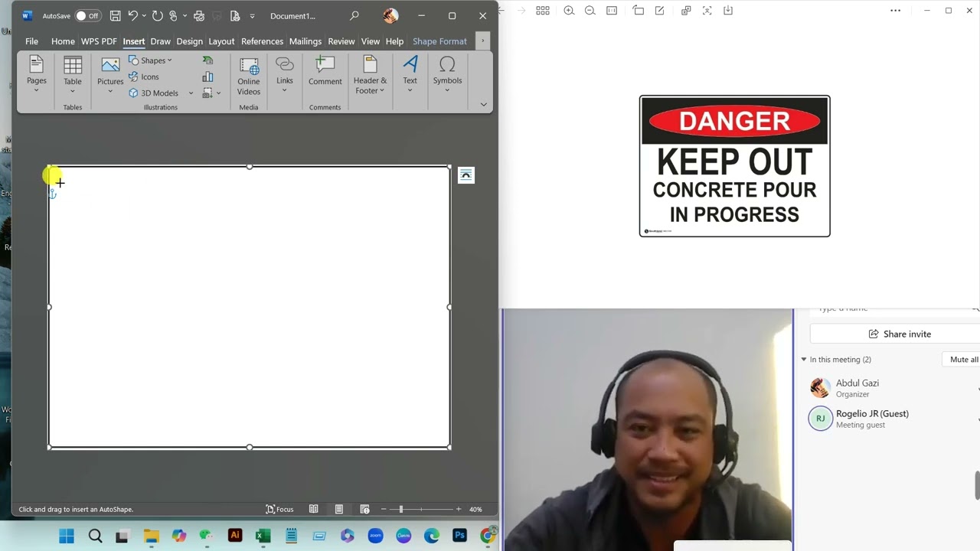This screenshot has width=980, height=551.
Task: Click the Danger Keep Out sign image
Action: (735, 166)
